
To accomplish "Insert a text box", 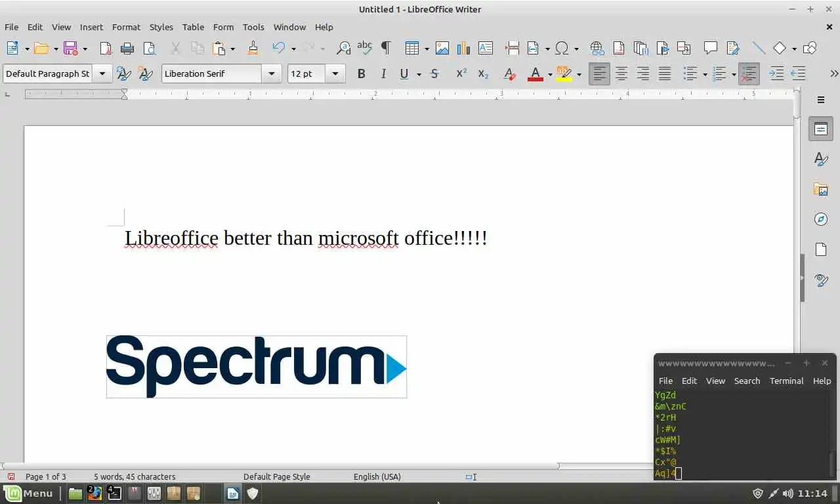I will coord(486,48).
